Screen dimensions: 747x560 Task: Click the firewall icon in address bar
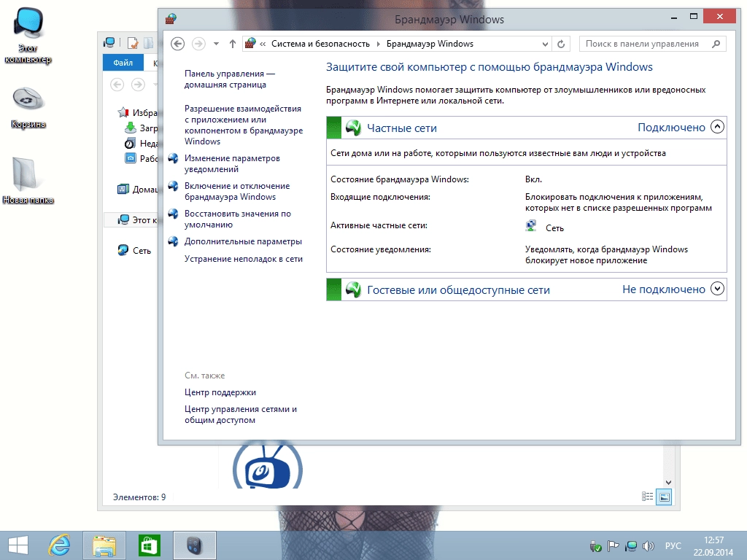click(x=250, y=44)
